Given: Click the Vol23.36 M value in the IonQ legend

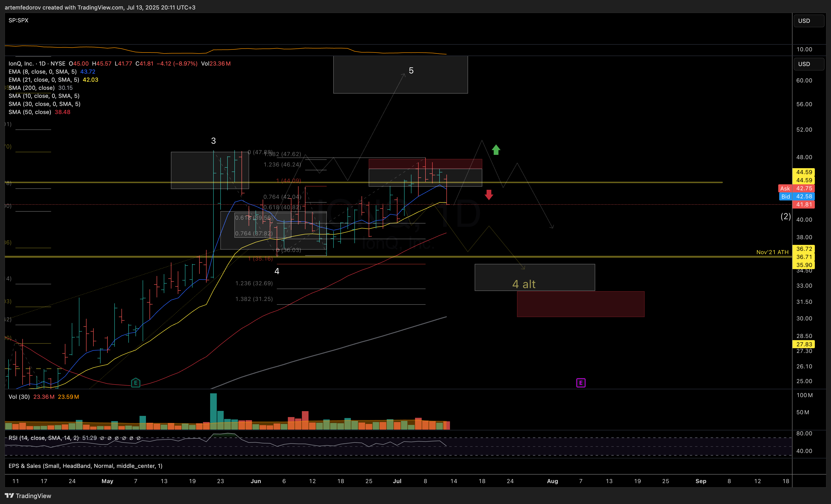Looking at the screenshot, I should click(216, 64).
